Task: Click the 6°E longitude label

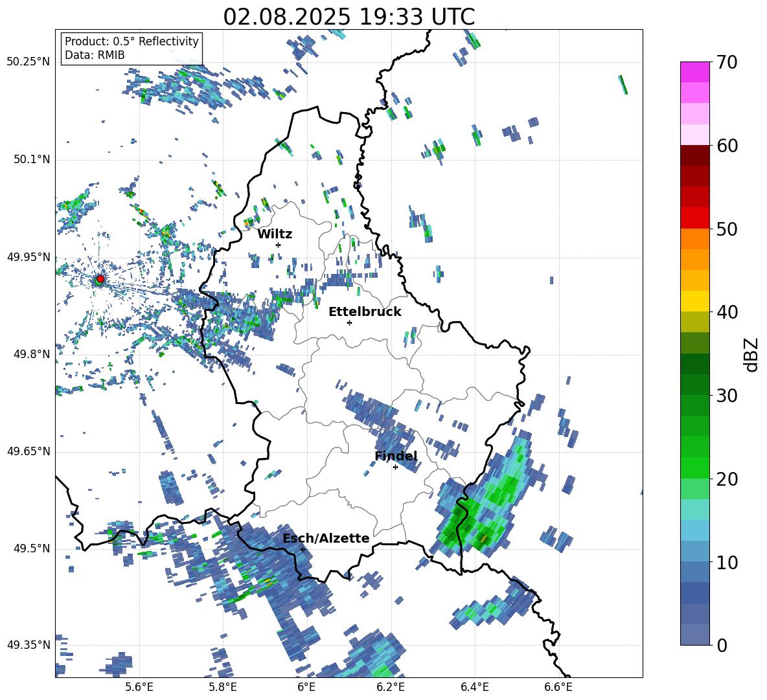Action: [306, 687]
